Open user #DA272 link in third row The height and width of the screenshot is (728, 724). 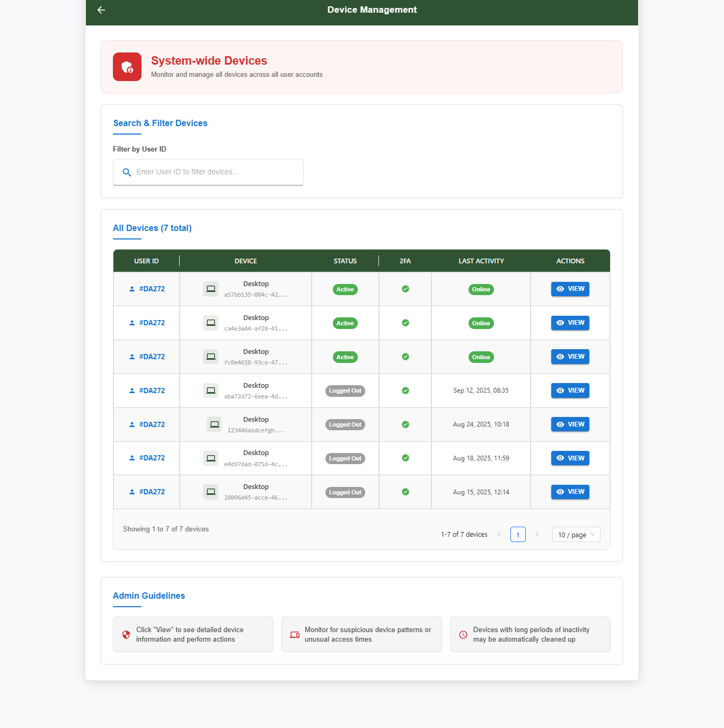[152, 357]
